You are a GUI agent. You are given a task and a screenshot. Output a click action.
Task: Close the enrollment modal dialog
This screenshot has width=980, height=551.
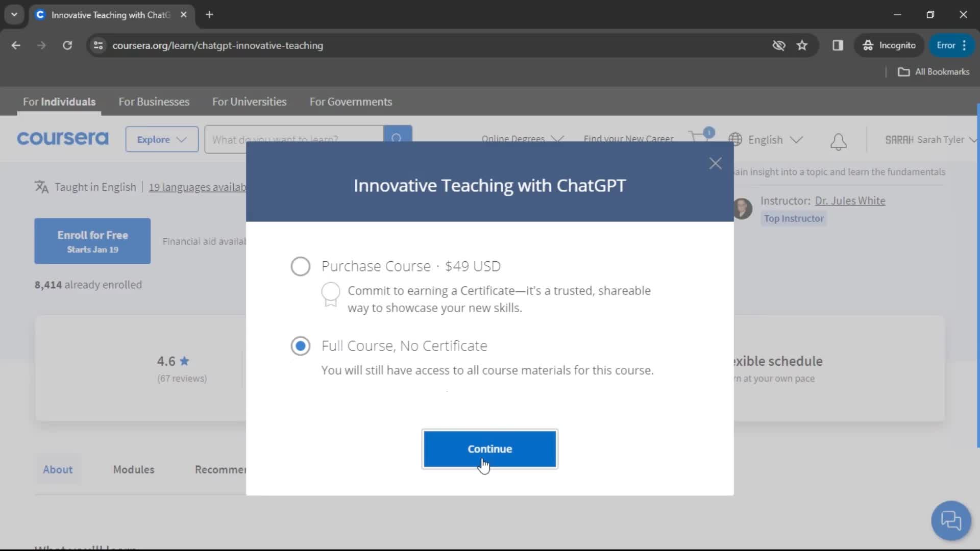pyautogui.click(x=715, y=163)
